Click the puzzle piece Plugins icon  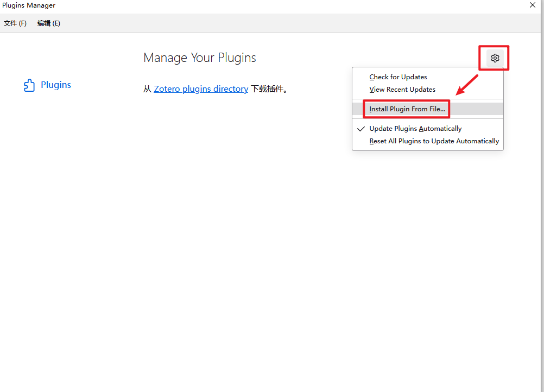click(x=29, y=85)
